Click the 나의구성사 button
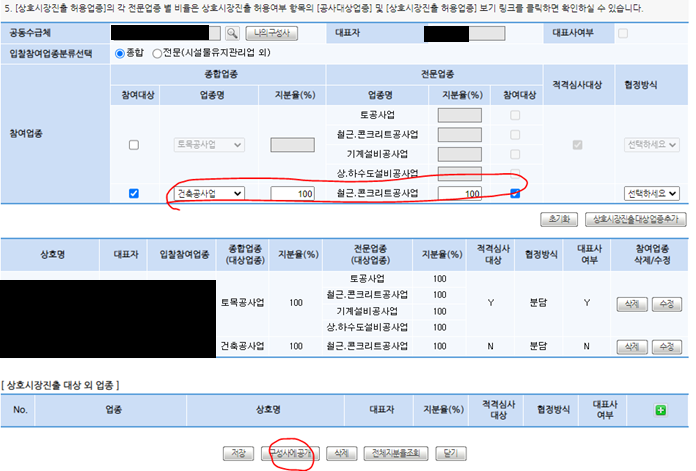 [272, 33]
